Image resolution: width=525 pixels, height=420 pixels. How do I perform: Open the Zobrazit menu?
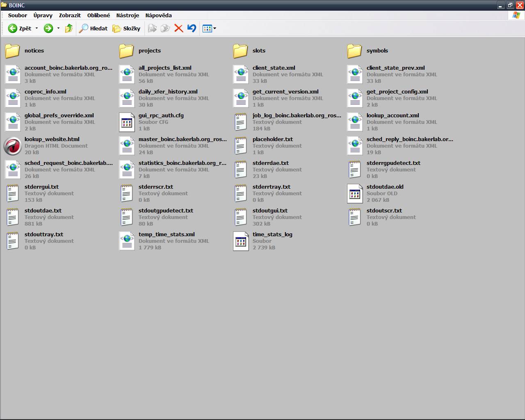[x=70, y=15]
